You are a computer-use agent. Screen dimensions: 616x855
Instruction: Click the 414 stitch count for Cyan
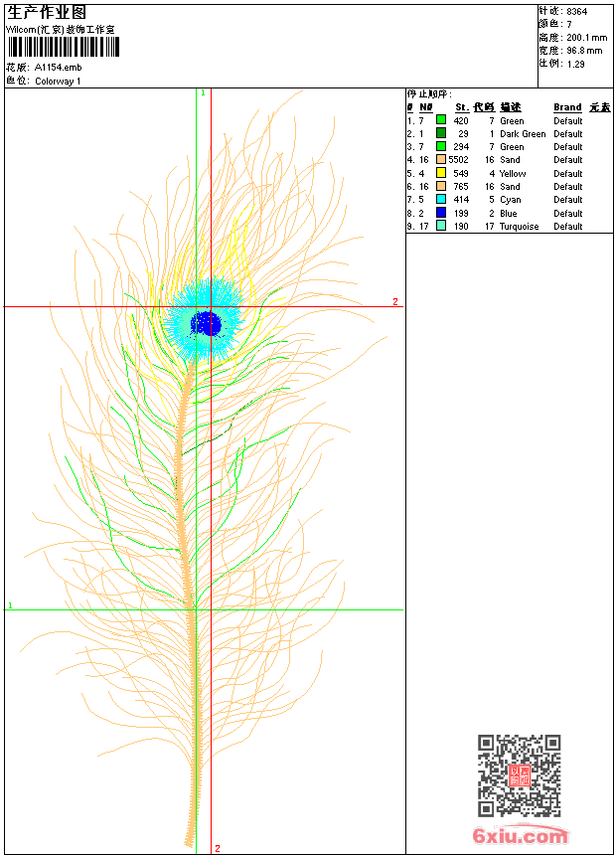point(461,200)
